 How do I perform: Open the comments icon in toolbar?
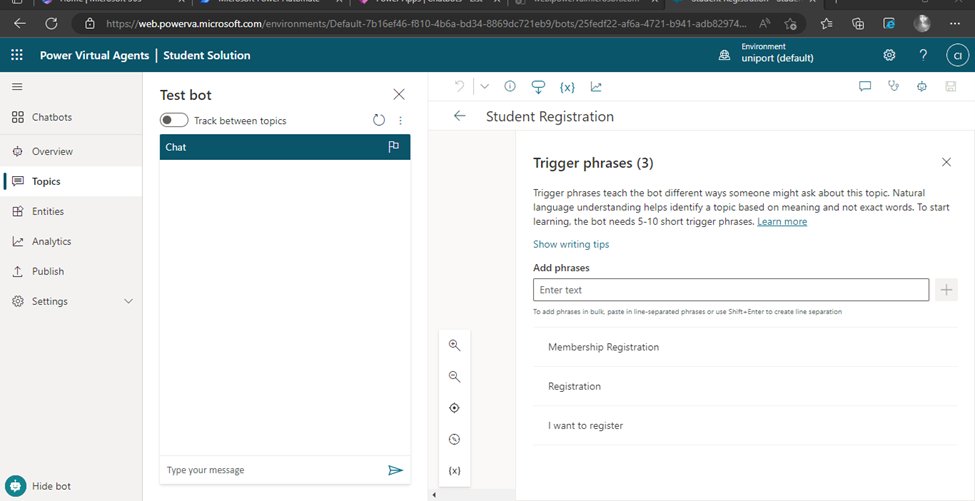pos(864,86)
